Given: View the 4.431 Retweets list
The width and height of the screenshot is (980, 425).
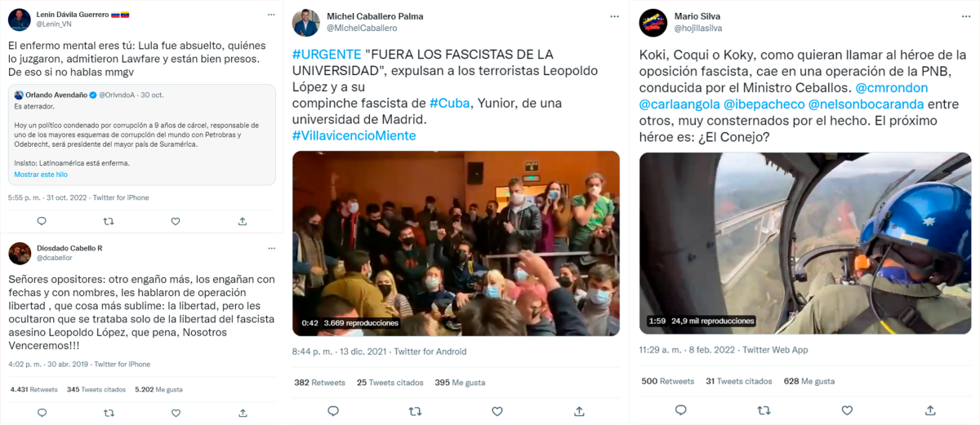Looking at the screenshot, I should click(x=33, y=389).
